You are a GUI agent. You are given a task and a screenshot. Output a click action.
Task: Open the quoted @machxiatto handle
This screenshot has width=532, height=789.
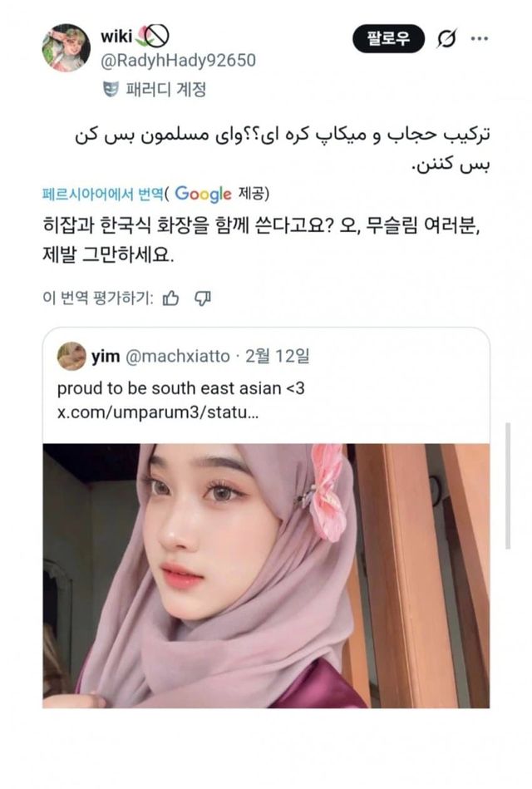177,357
